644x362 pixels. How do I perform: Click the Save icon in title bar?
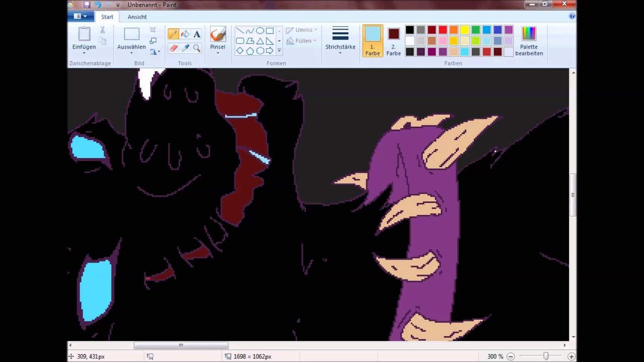(x=87, y=5)
